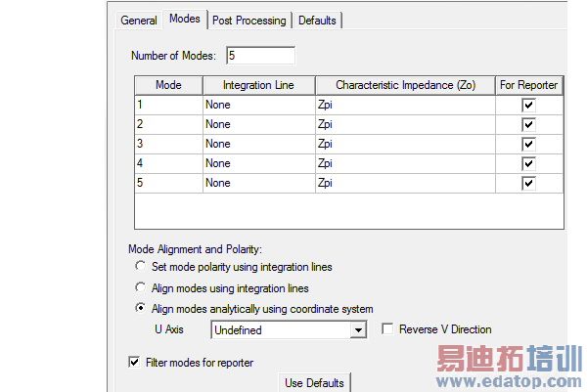Click the Characteristic Impedance (Zo) column header
The height and width of the screenshot is (392, 587).
click(405, 85)
